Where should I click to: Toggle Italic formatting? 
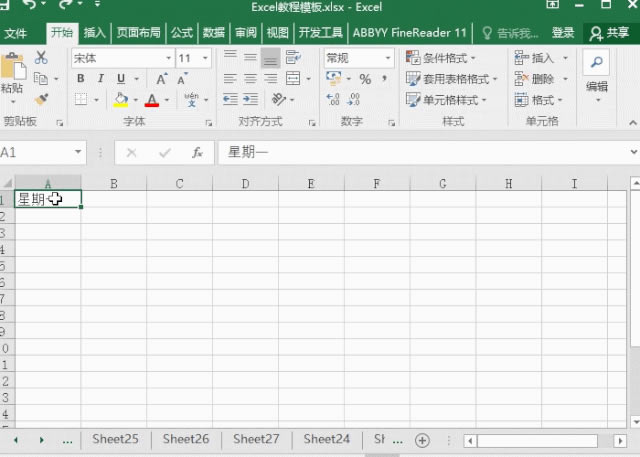tap(100, 78)
